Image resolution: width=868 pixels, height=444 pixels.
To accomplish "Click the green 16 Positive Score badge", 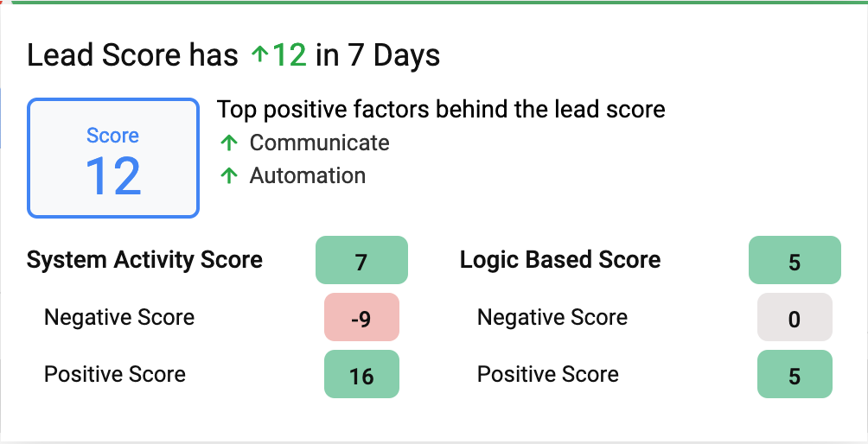I will pos(361,374).
